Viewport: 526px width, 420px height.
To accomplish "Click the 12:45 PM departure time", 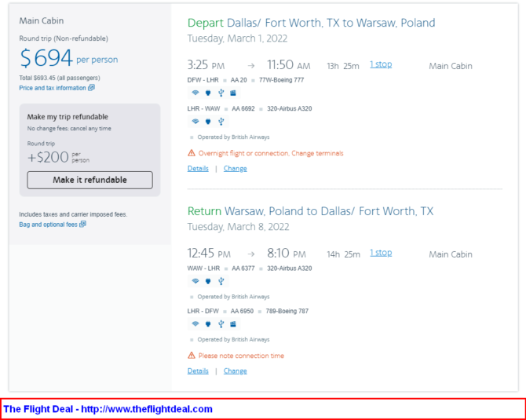I will (209, 254).
